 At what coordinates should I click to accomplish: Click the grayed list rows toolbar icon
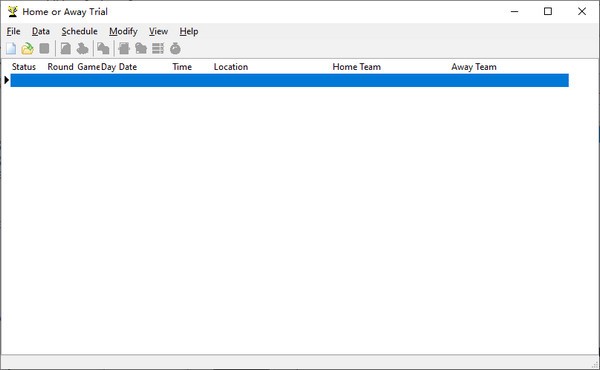pos(158,49)
